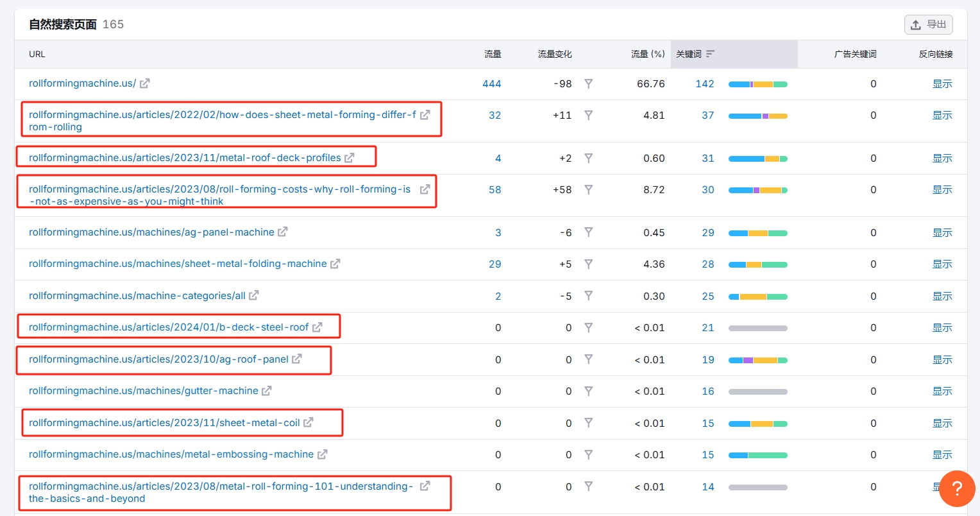Open external link icon for ag-panel-machine

point(283,232)
